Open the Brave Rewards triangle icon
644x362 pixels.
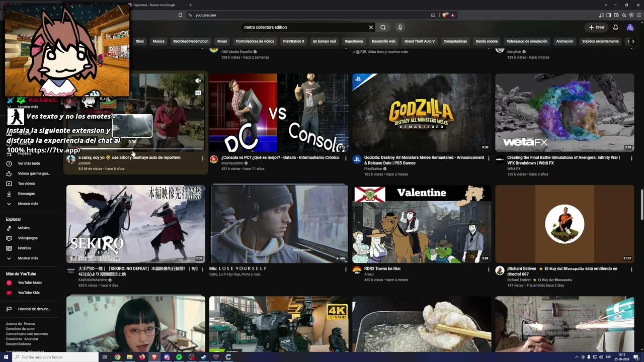point(453,15)
